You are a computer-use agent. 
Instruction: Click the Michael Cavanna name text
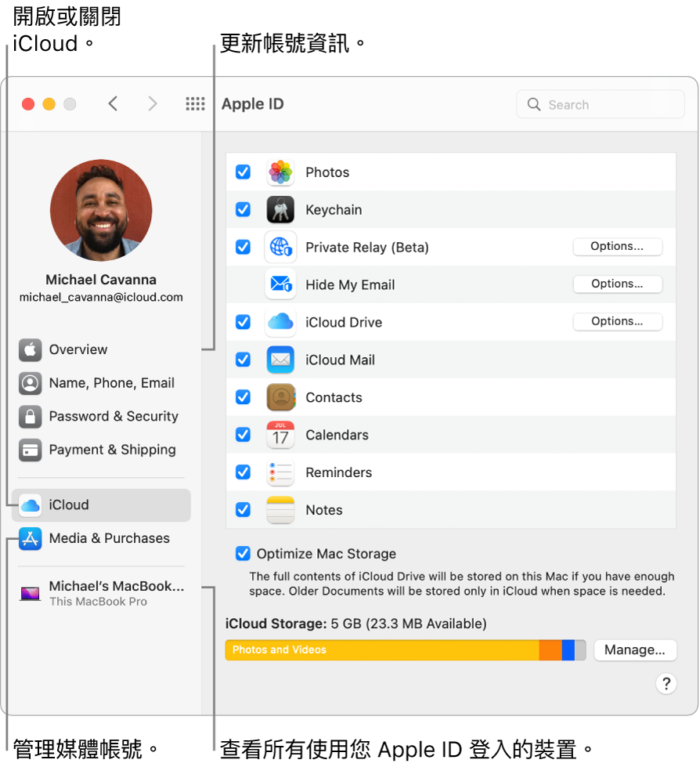click(x=101, y=280)
